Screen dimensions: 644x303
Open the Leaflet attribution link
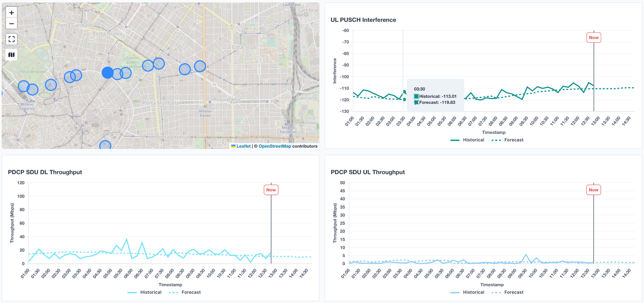243,146
